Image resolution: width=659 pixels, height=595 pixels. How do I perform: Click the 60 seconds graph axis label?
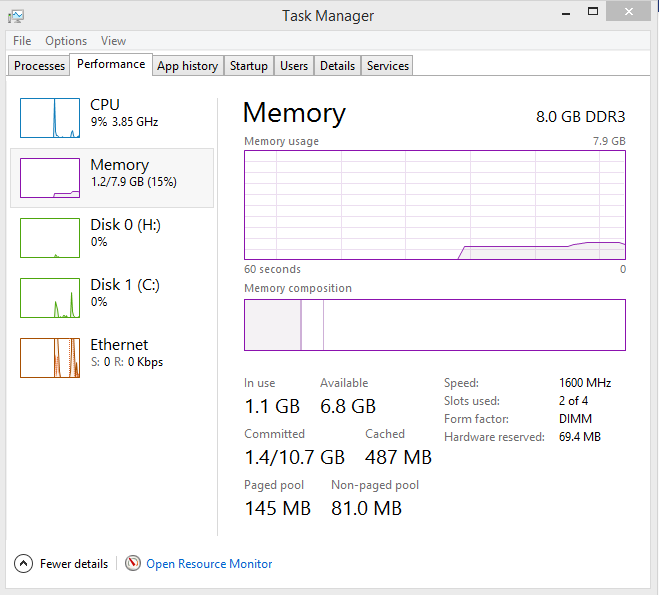click(272, 269)
